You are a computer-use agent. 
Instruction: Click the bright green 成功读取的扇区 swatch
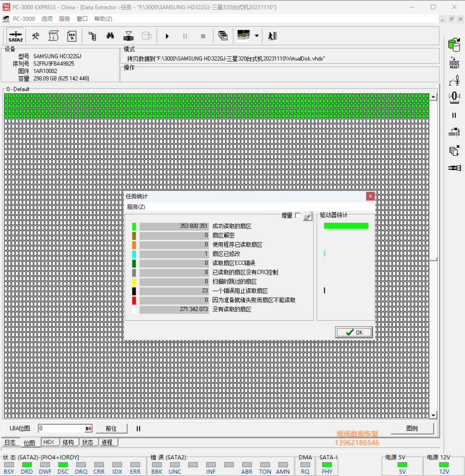pos(134,226)
